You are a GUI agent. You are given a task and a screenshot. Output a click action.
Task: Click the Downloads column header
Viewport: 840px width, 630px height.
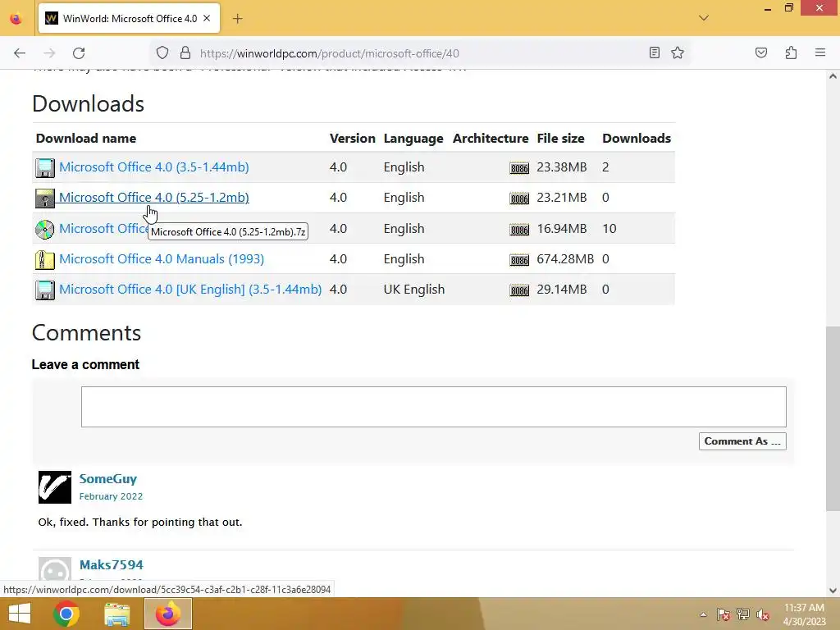(x=637, y=138)
